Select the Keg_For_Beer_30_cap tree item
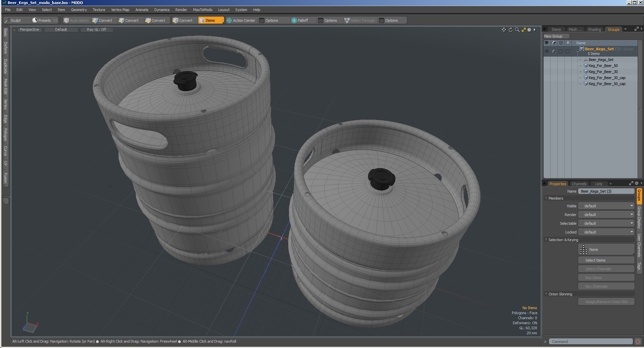 pyautogui.click(x=607, y=78)
